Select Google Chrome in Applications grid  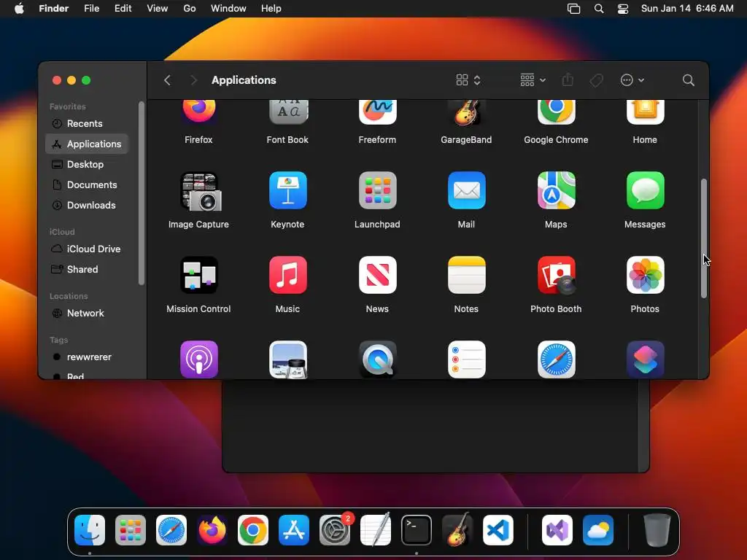556,112
